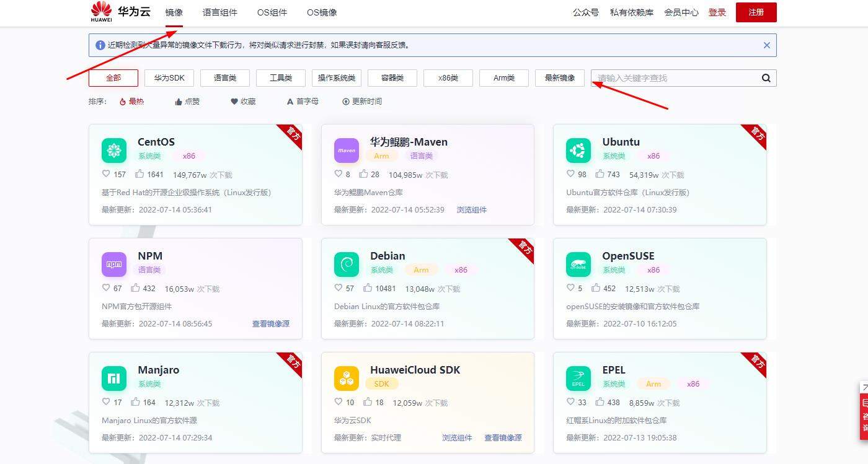Open the OS镜像 tab
This screenshot has width=868, height=464.
coord(322,12)
